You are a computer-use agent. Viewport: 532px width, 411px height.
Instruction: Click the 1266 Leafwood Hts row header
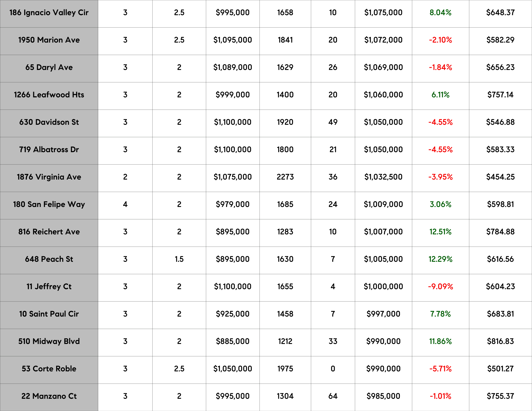[x=49, y=95]
